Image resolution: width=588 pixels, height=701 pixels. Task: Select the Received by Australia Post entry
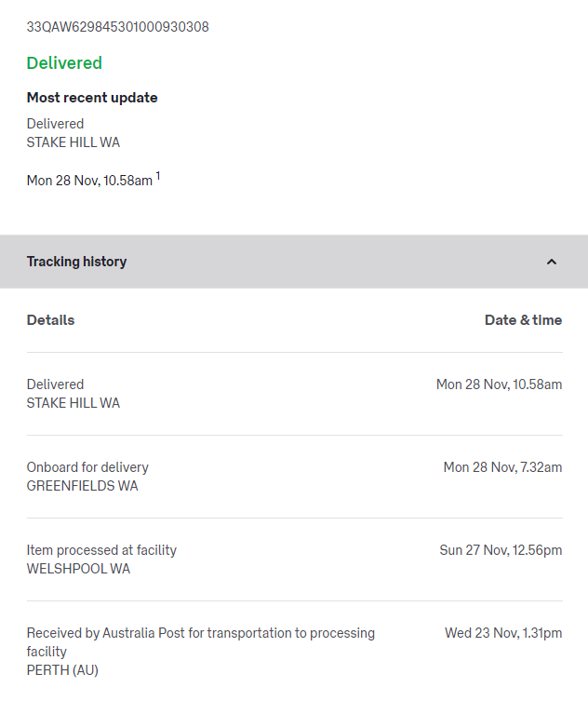point(200,633)
